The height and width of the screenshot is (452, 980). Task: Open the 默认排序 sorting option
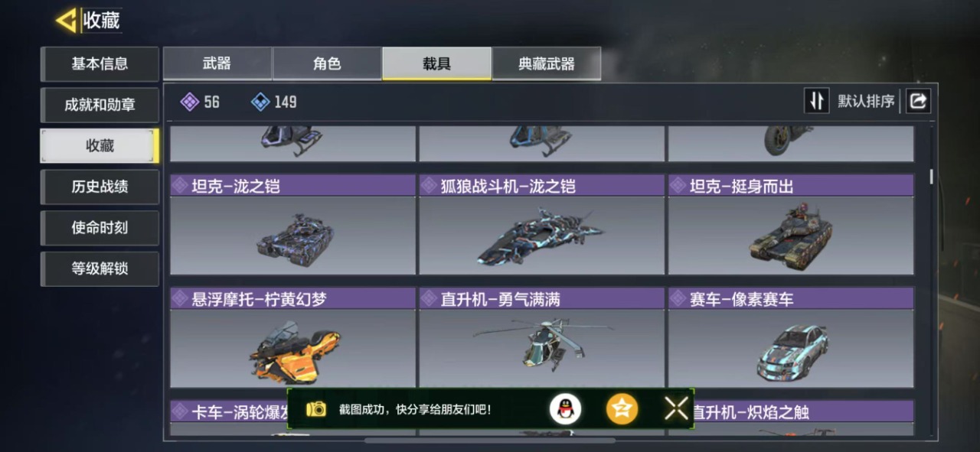[866, 101]
